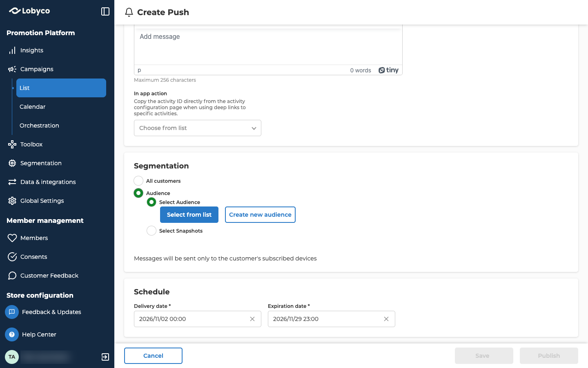Select the All customers radio button
This screenshot has width=588, height=368.
[x=138, y=181]
